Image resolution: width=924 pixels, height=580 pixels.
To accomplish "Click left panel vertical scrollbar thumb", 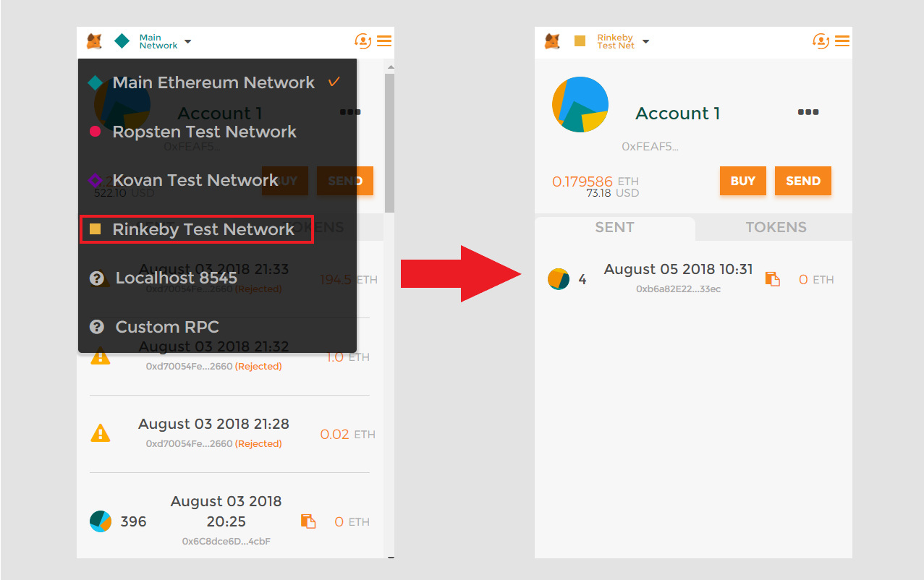I will (x=389, y=143).
